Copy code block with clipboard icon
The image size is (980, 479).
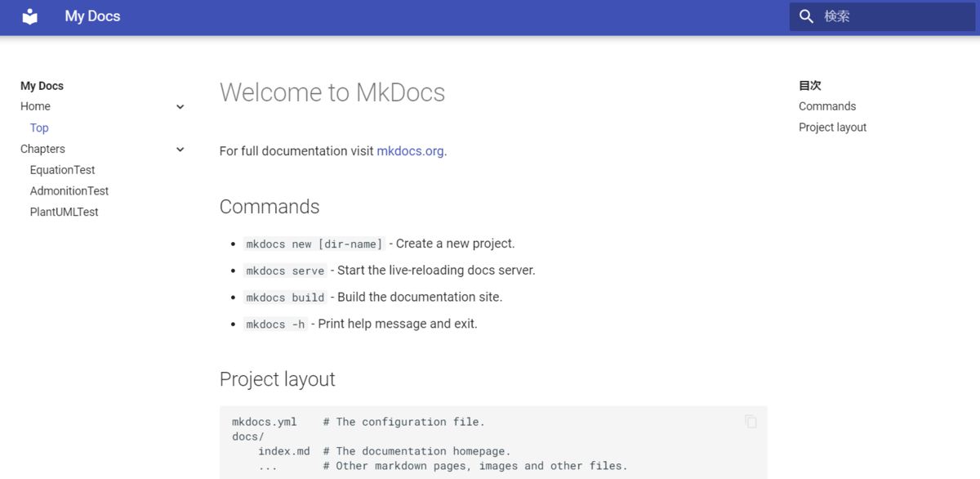pyautogui.click(x=751, y=422)
